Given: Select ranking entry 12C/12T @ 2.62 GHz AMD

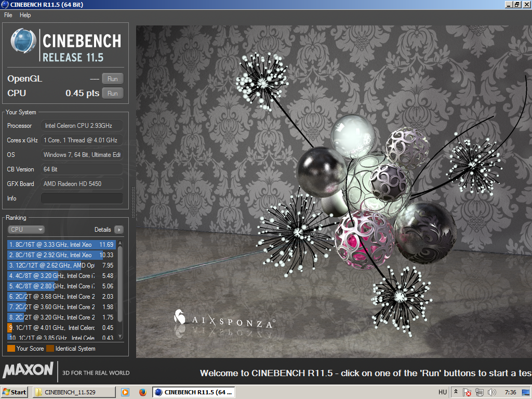Looking at the screenshot, I should 61,265.
